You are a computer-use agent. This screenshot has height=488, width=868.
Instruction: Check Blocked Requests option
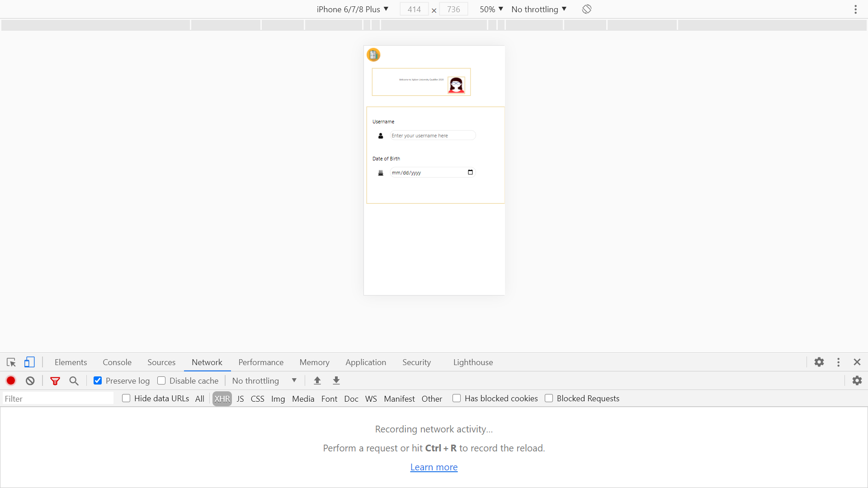click(x=549, y=398)
